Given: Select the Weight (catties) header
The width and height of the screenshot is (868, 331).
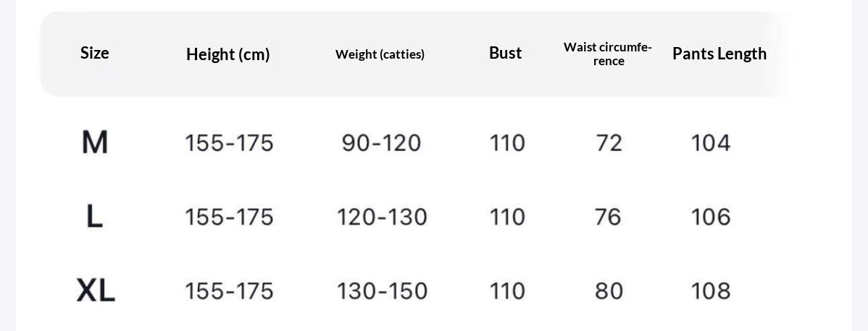Looking at the screenshot, I should [380, 54].
